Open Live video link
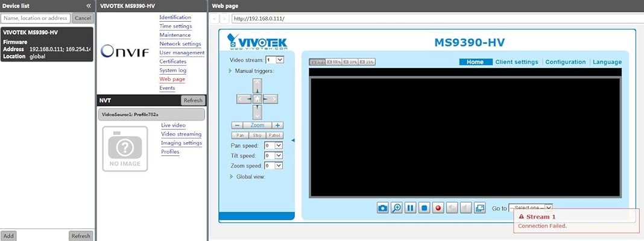The width and height of the screenshot is (644, 241). click(173, 125)
